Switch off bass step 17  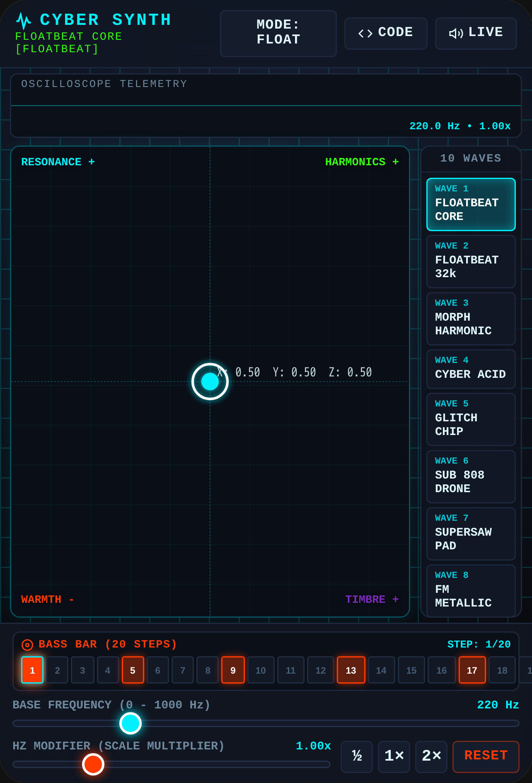coord(472,670)
